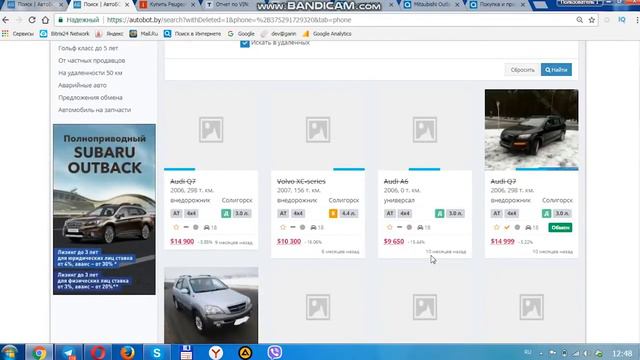
Task: Open the browser home page icon
Action: click(45, 20)
